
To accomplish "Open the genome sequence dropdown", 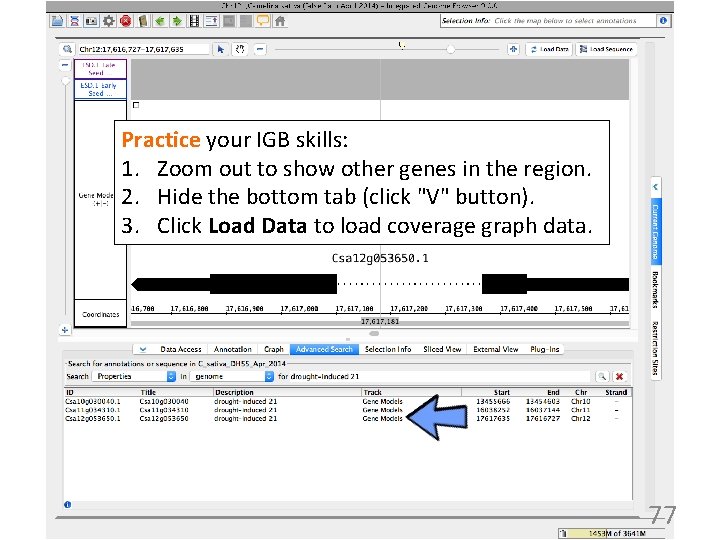I will [232, 377].
